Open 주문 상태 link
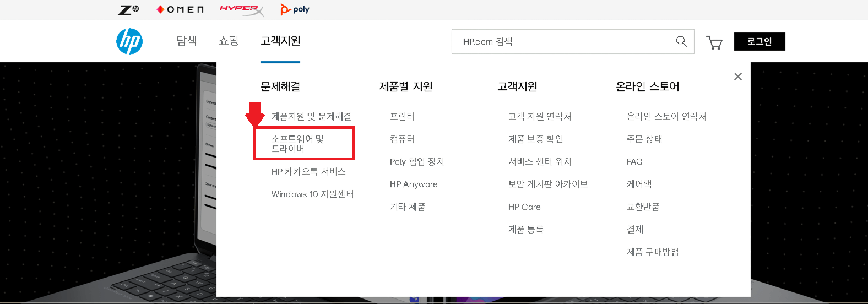The width and height of the screenshot is (868, 304). click(644, 139)
